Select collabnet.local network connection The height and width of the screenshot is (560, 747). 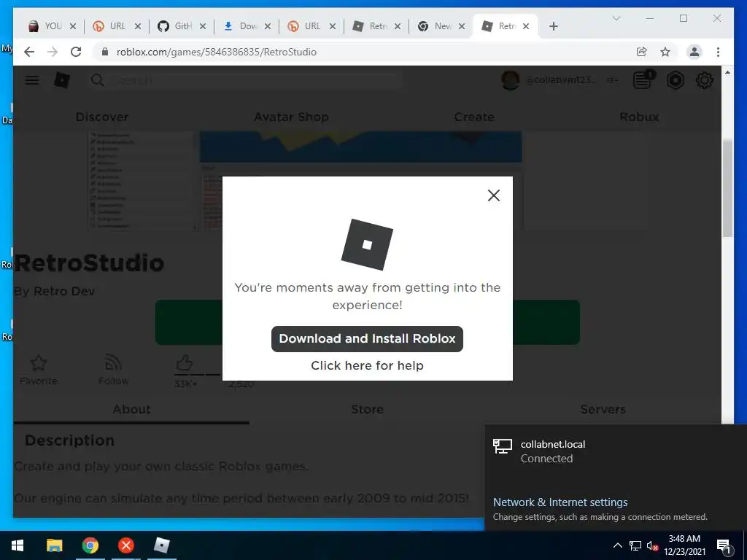coord(616,451)
